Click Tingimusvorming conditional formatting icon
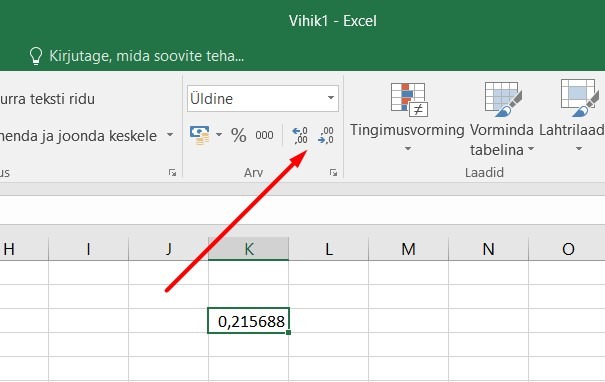Viewport: 605px width, 382px height. pyautogui.click(x=409, y=100)
